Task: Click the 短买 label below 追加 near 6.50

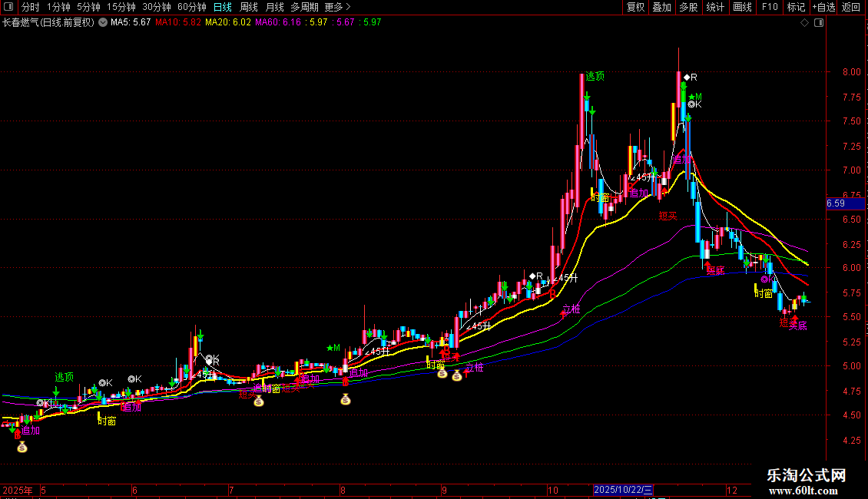Action: coord(668,216)
